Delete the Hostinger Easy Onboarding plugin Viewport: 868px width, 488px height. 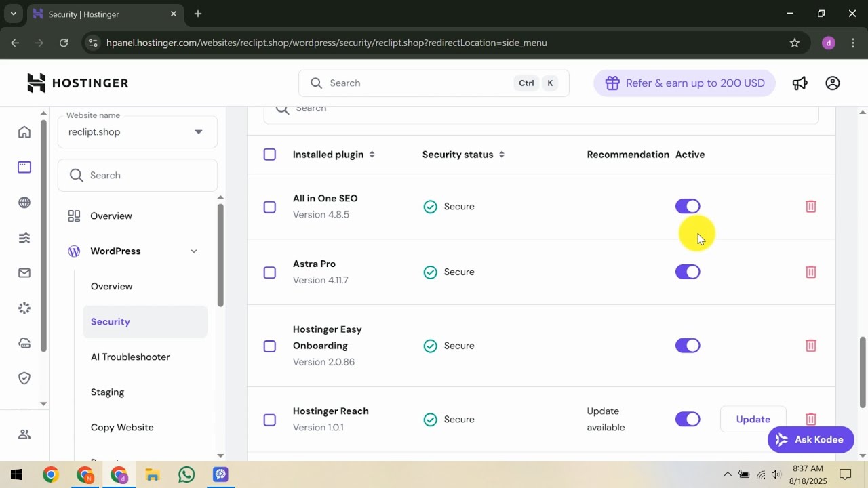point(810,346)
